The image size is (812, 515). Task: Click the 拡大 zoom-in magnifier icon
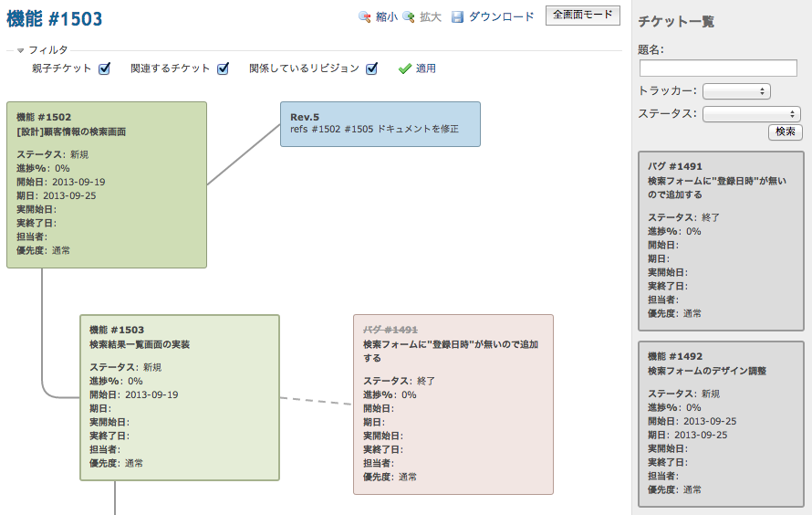tap(409, 17)
